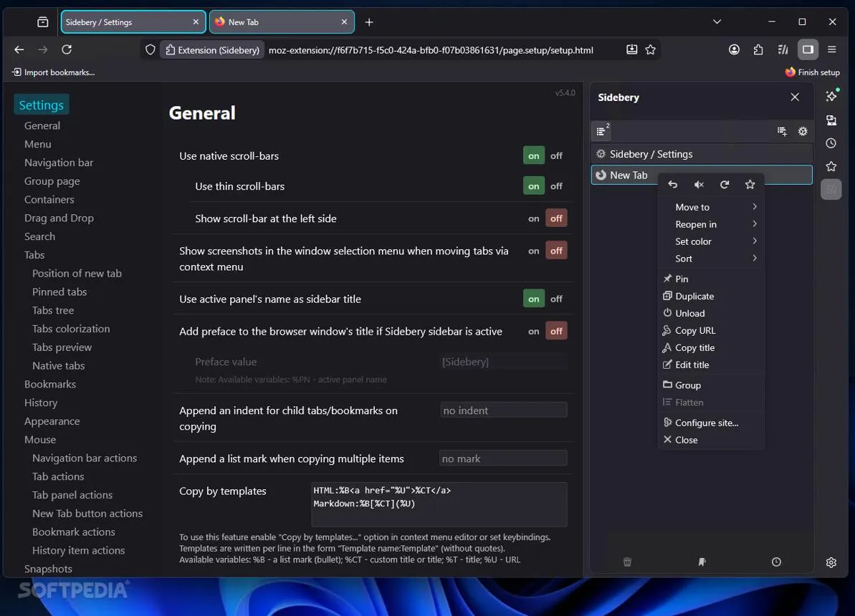
Task: Turn off Use thin scroll-bars
Action: pos(556,186)
